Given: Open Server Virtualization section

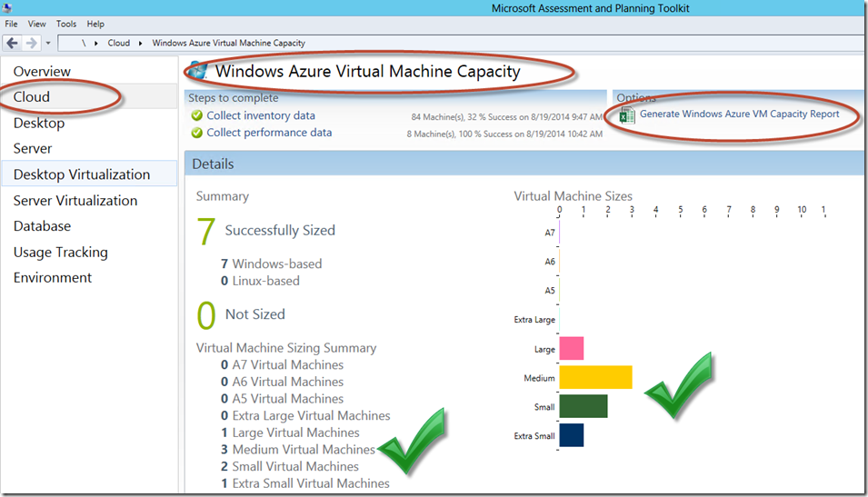Looking at the screenshot, I should click(x=75, y=201).
